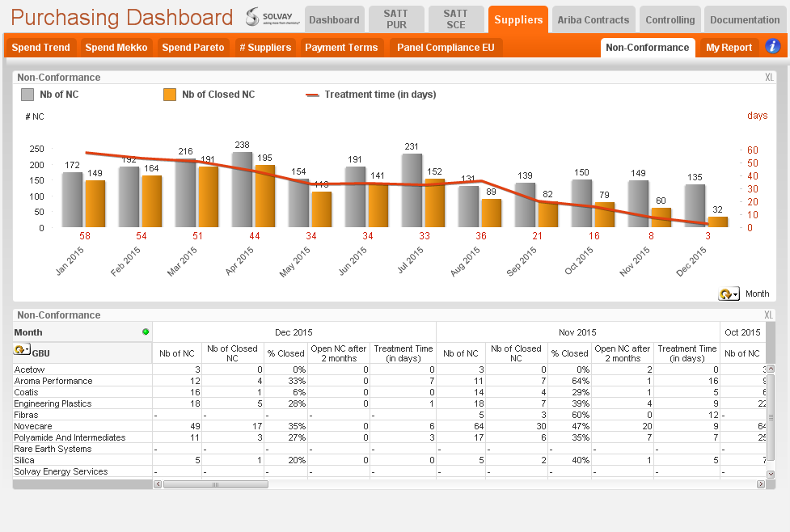Click the orange Nb of Closed NC swatch

(170, 95)
